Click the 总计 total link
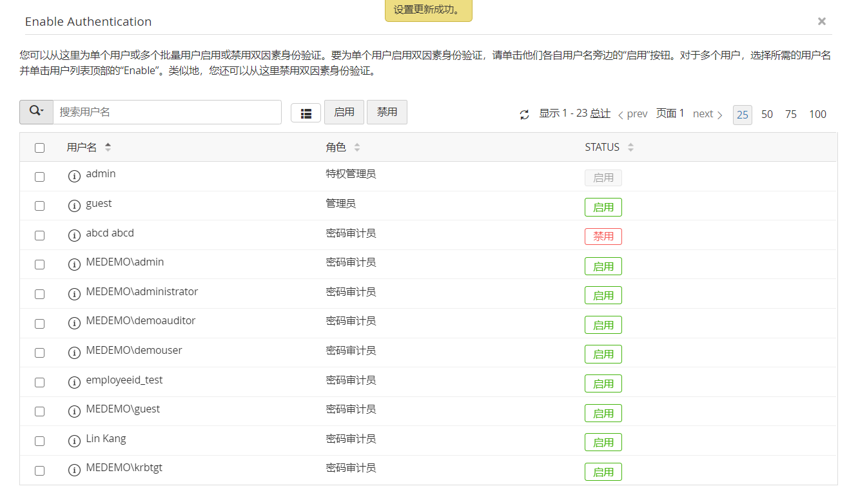This screenshot has height=504, width=858. 600,113
